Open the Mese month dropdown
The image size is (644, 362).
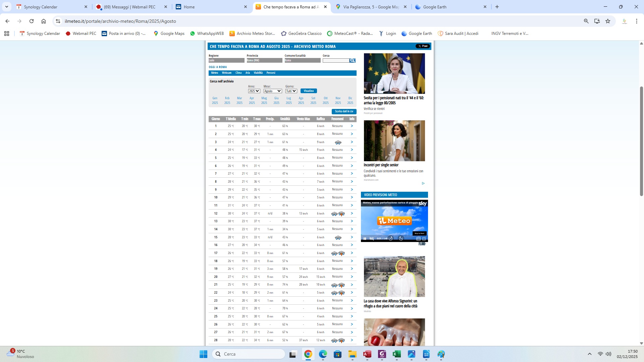pyautogui.click(x=272, y=91)
